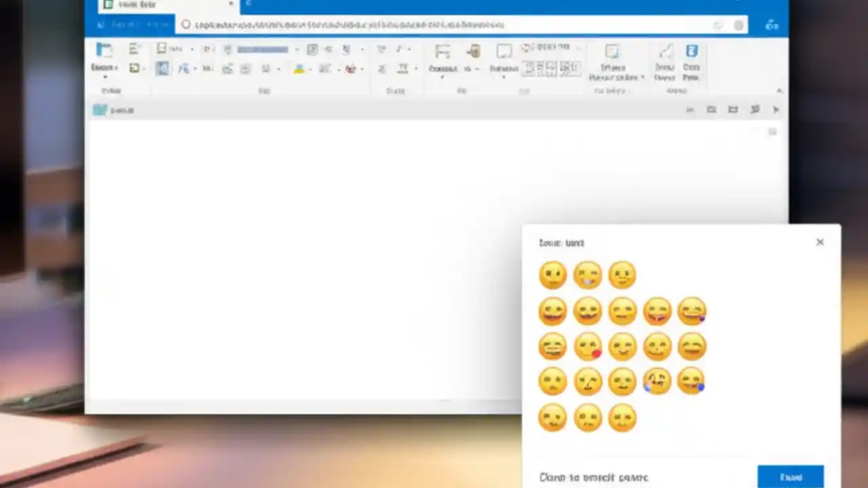868x488 pixels.
Task: Click the yellow highlight color swatch
Action: pos(298,68)
